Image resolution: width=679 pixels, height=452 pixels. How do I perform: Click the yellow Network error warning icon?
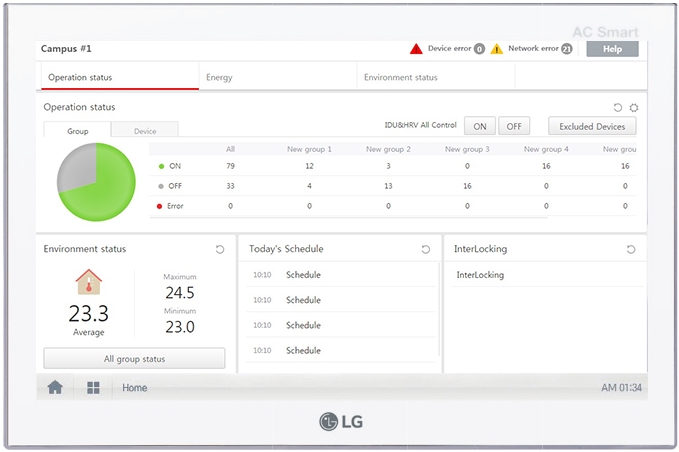pyautogui.click(x=497, y=48)
